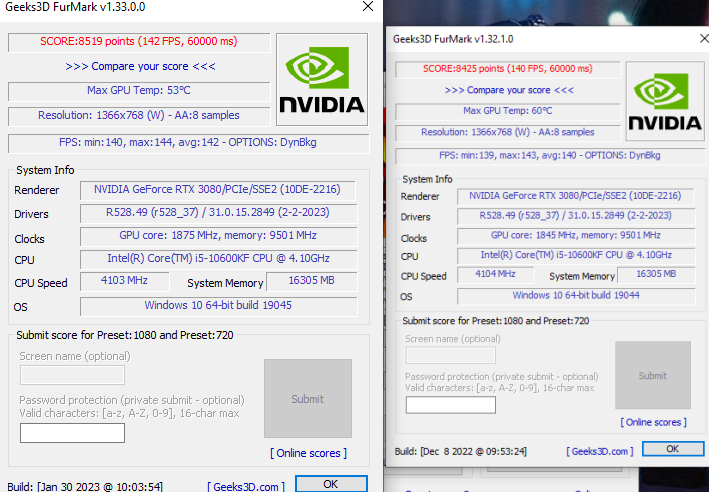The image size is (709, 492).
Task: Click 'GPU core: 1845 MHz' clocks field
Action: click(x=576, y=236)
